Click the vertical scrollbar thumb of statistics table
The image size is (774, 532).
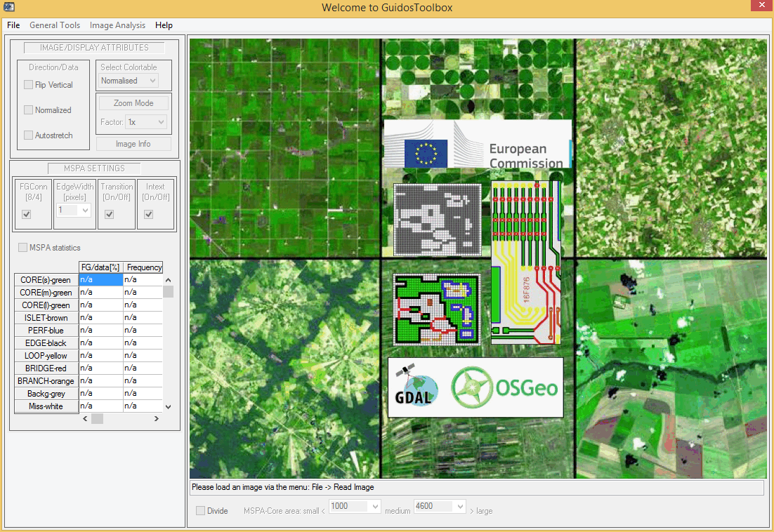pyautogui.click(x=169, y=291)
